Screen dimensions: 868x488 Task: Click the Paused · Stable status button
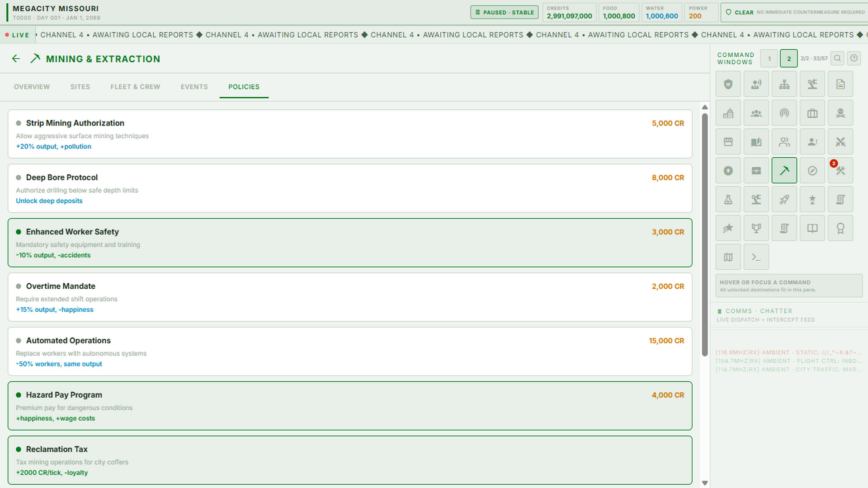click(x=505, y=12)
